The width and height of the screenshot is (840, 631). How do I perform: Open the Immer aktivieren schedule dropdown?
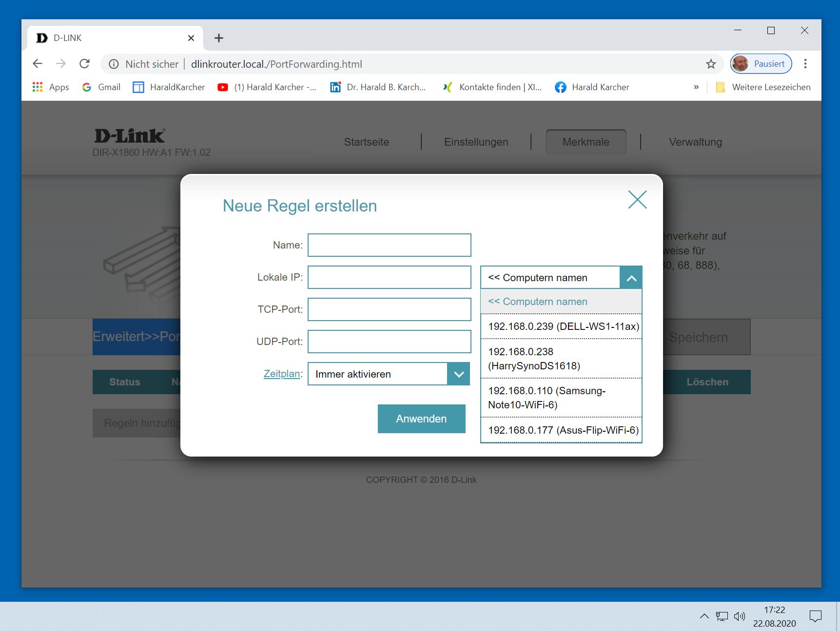[x=389, y=374]
